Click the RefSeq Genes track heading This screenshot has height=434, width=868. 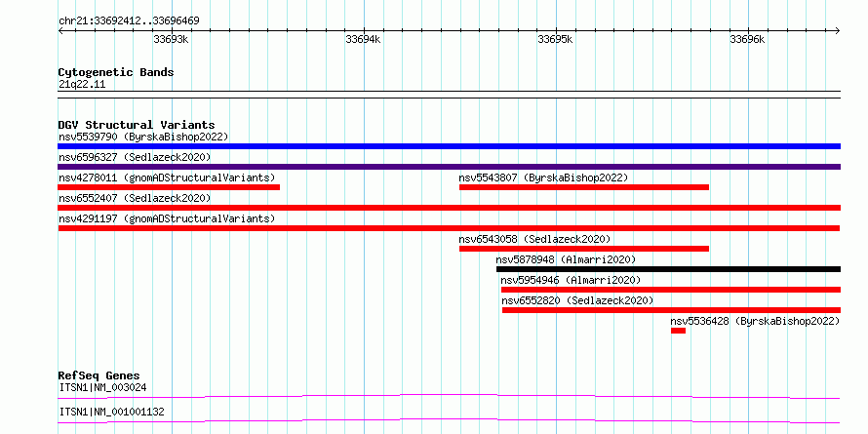pos(99,376)
